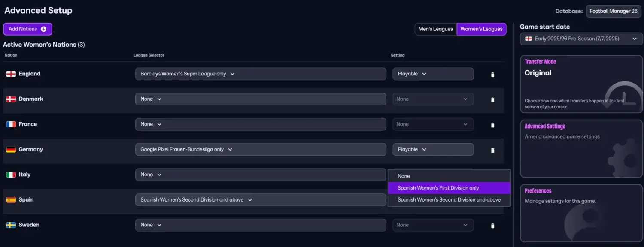644x247 pixels.
Task: Click the Italy nation name
Action: [x=25, y=175]
